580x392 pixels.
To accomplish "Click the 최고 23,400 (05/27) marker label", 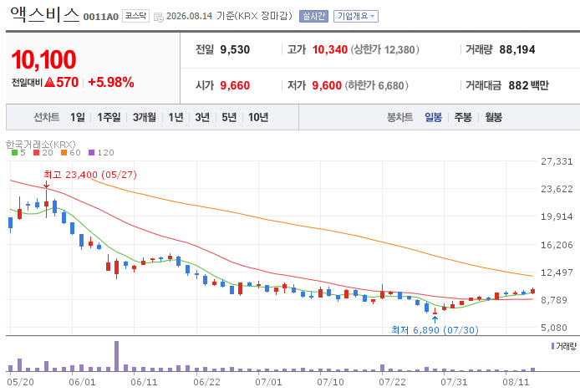I will pos(90,175).
